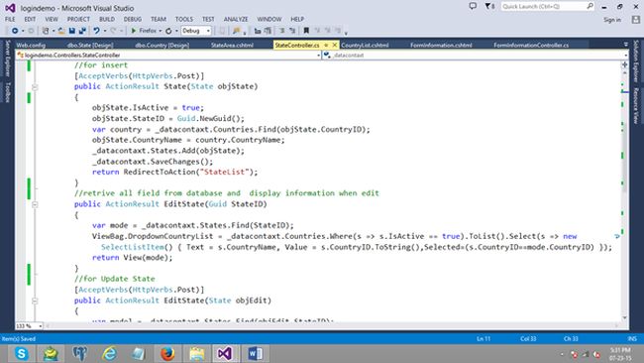Open pgAdmin elephant icon in the taskbar

pos(80,353)
